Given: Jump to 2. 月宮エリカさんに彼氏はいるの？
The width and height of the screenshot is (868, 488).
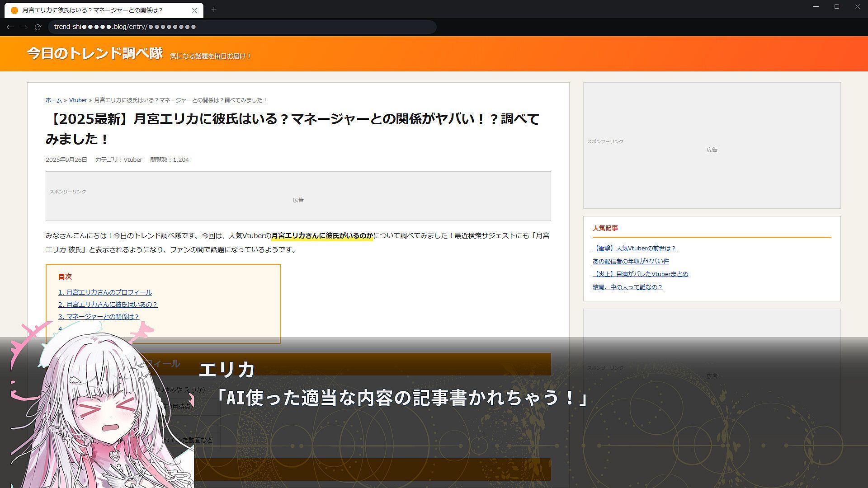Looking at the screenshot, I should click(x=108, y=305).
